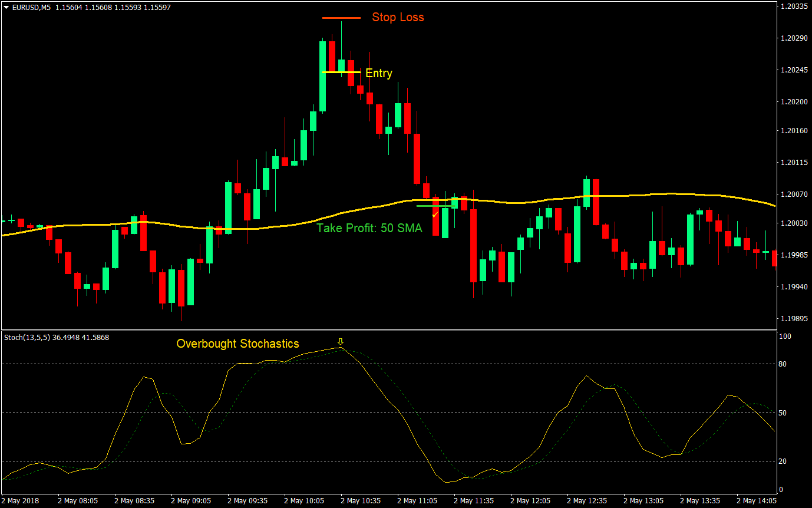Open the EURUSD,M5 chart dropdown arrow

click(x=5, y=7)
